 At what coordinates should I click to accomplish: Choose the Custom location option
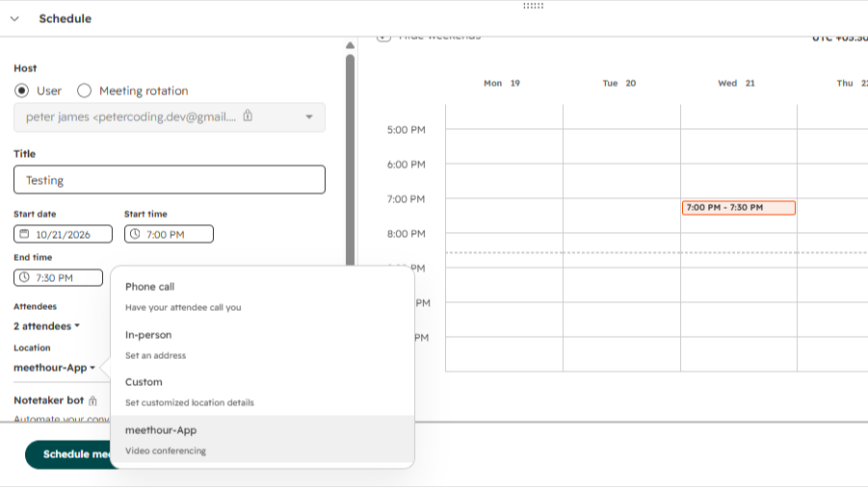pos(262,392)
